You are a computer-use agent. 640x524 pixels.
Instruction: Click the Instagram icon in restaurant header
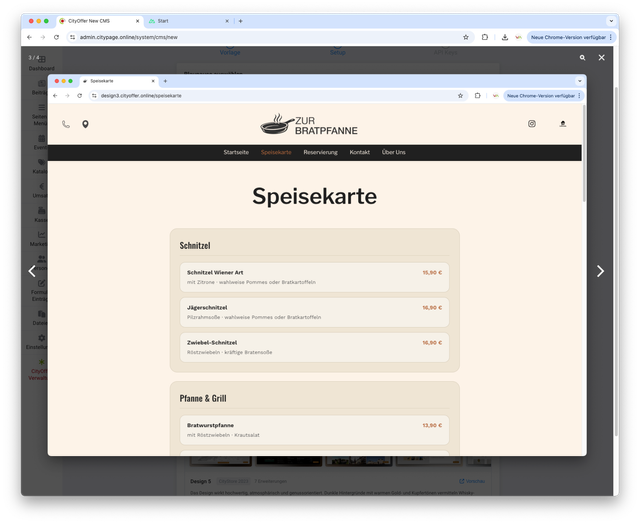tap(532, 124)
